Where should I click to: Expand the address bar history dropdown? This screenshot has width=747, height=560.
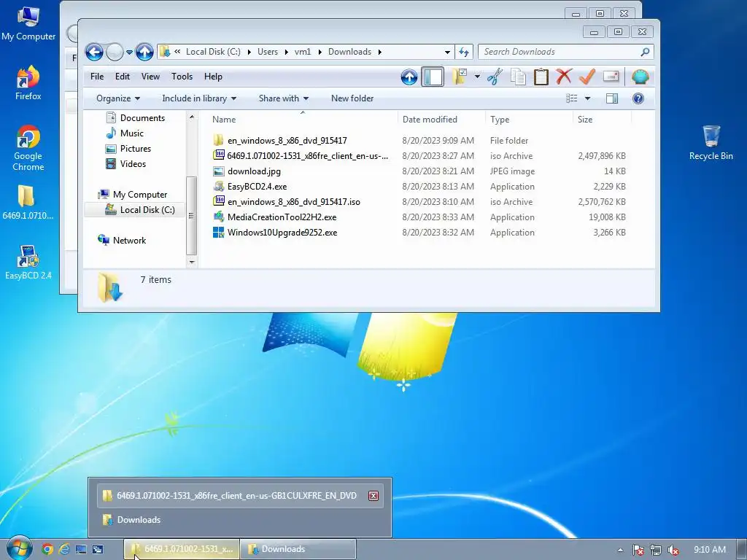click(447, 52)
